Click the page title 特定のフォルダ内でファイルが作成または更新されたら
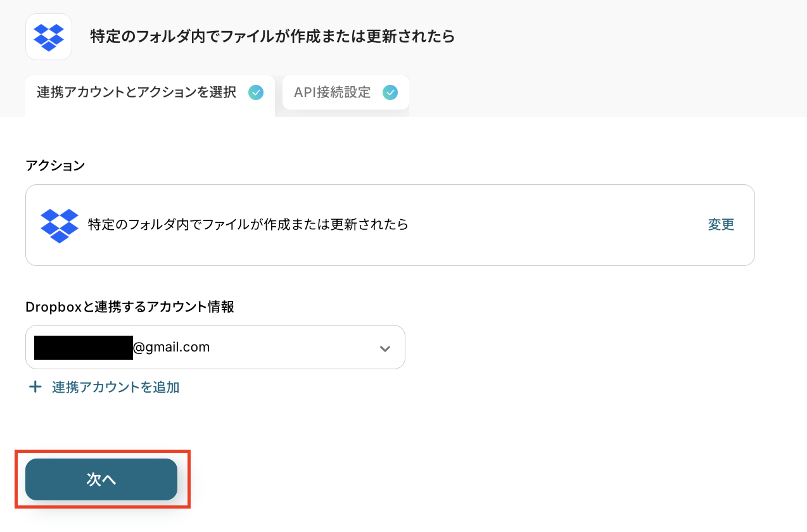 click(x=272, y=36)
